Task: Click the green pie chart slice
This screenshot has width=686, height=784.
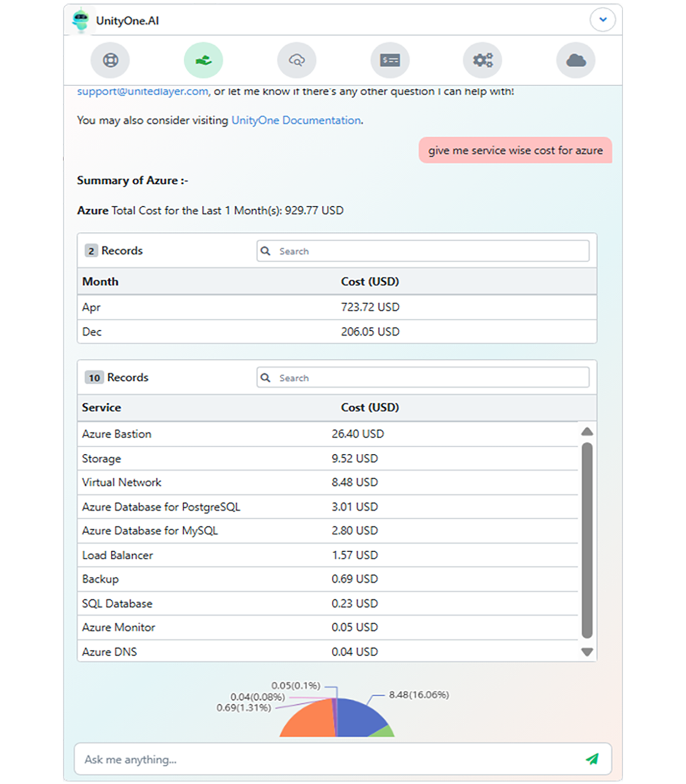Action: coord(384,732)
